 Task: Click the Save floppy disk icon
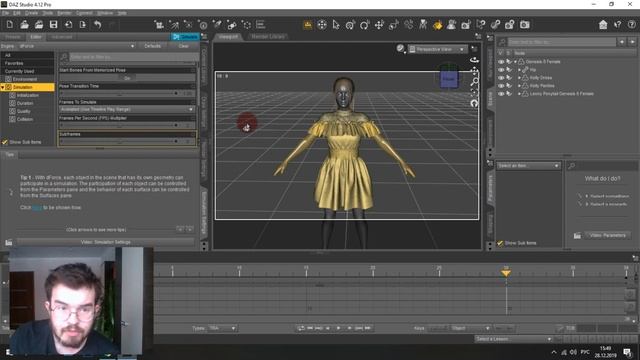coord(53,25)
